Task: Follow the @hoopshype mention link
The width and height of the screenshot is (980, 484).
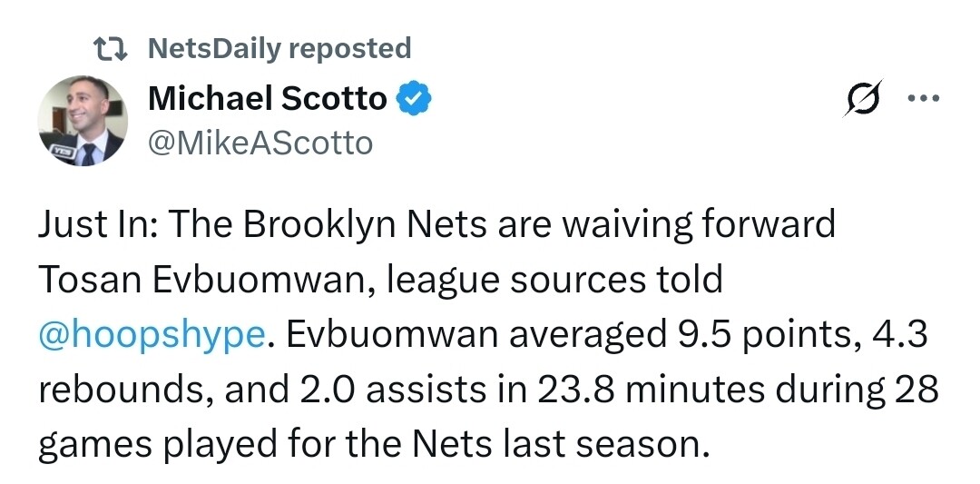Action: click(x=152, y=335)
